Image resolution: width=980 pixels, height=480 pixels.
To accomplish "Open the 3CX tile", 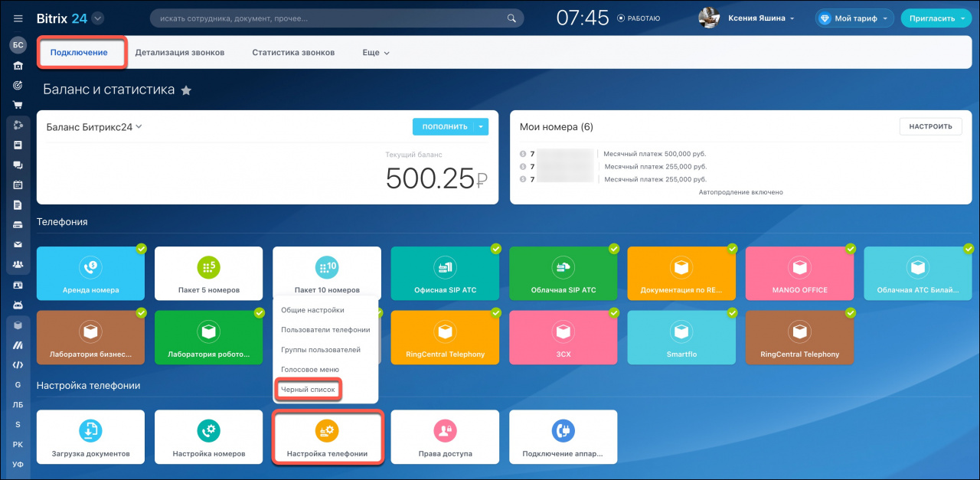I will click(563, 337).
